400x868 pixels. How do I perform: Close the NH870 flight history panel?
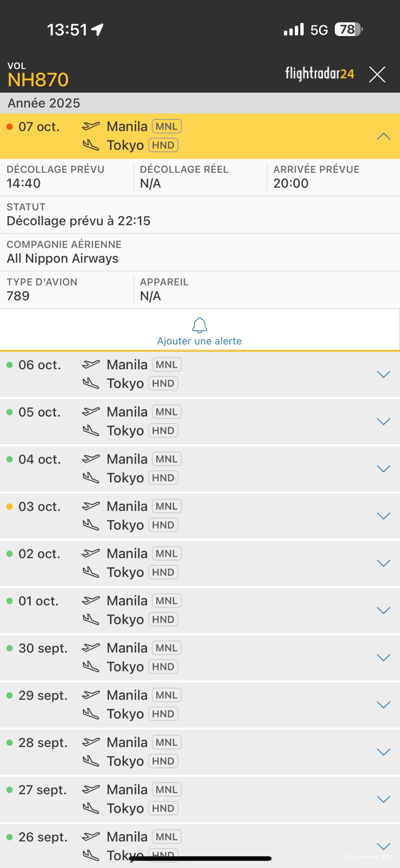pos(377,75)
